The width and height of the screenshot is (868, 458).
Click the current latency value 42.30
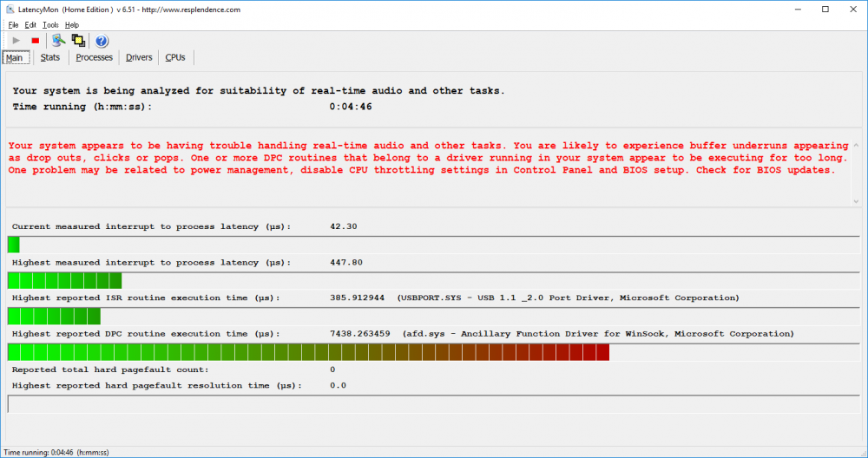click(343, 226)
